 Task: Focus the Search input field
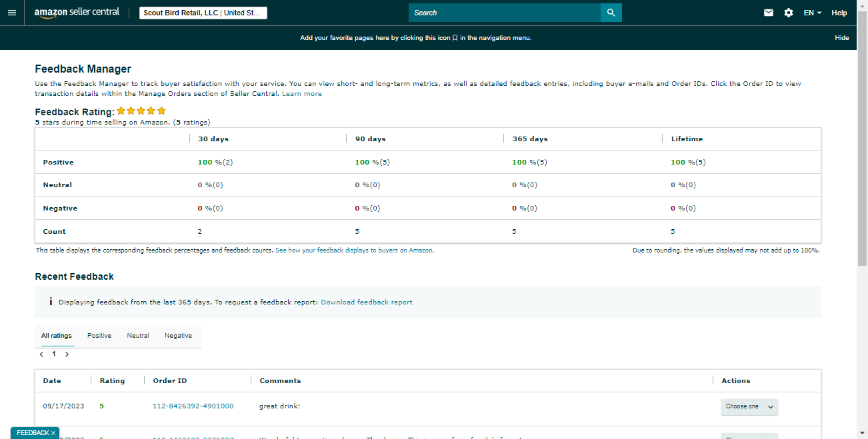(x=505, y=13)
